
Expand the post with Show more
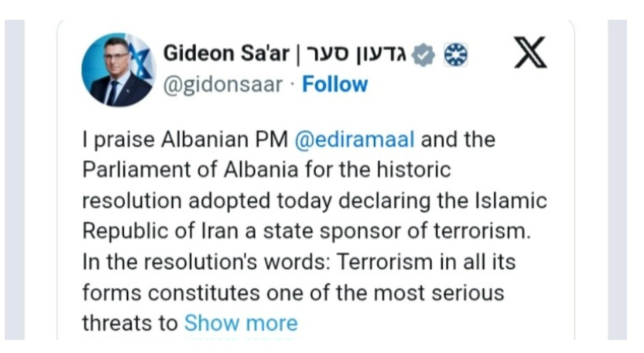(x=241, y=322)
